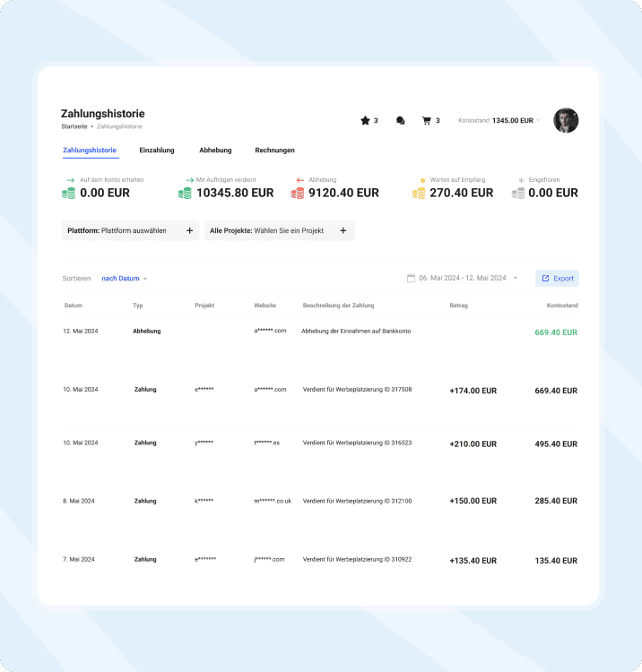The height and width of the screenshot is (672, 642).
Task: Click the +135.40 EUR amount
Action: pos(473,561)
